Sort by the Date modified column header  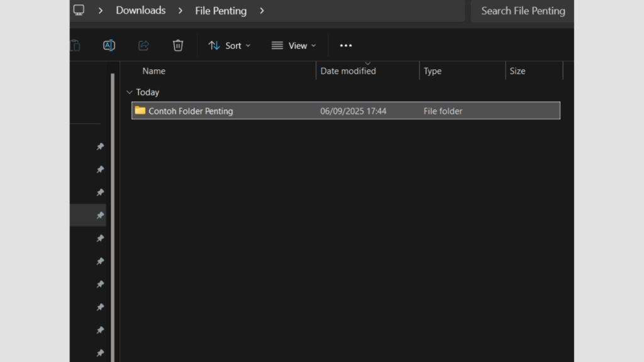348,71
